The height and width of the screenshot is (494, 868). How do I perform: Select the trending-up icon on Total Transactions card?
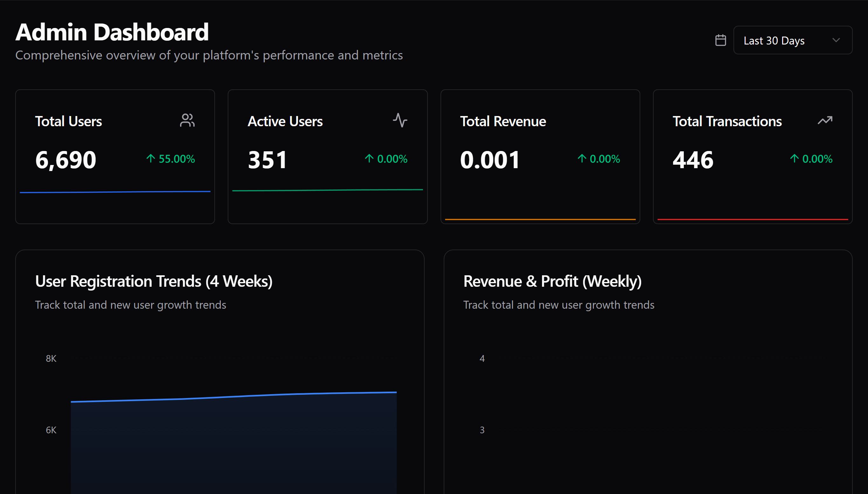tap(825, 120)
